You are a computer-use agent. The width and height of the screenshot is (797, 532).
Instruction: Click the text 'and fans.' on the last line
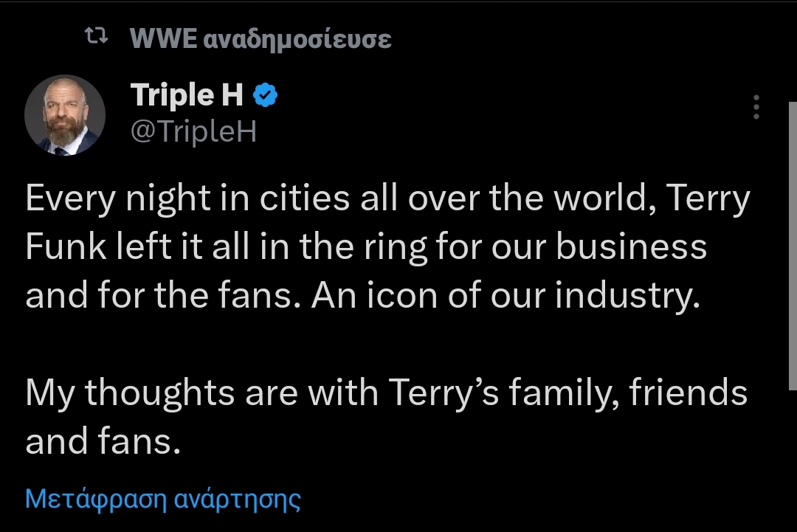coord(103,441)
